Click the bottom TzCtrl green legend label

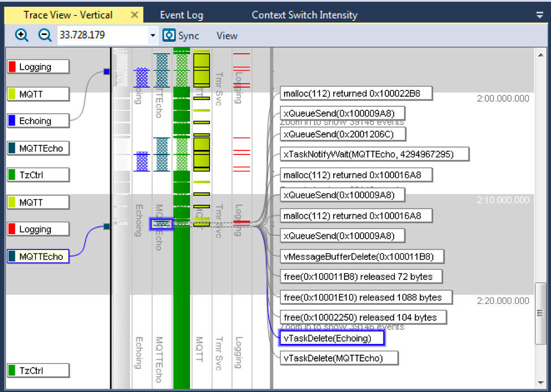pos(38,371)
